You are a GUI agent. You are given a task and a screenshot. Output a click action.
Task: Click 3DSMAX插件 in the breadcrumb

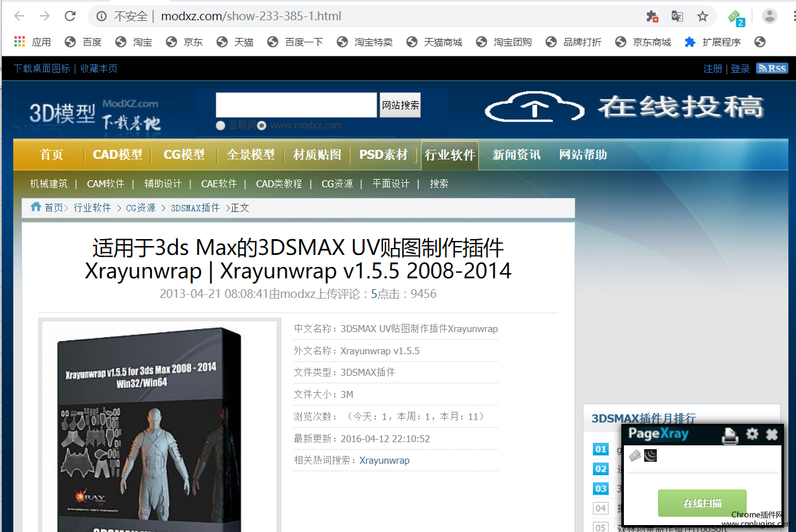tap(196, 207)
